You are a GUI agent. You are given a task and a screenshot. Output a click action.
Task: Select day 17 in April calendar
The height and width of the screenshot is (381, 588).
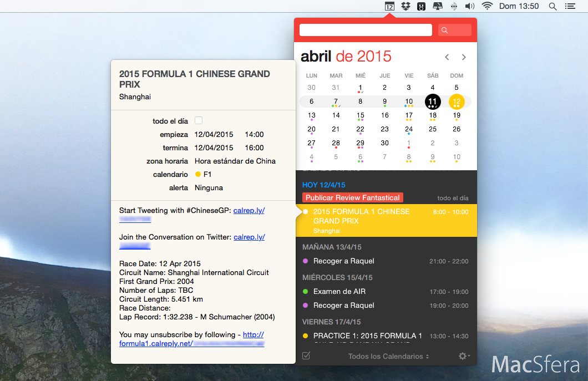[x=409, y=116]
